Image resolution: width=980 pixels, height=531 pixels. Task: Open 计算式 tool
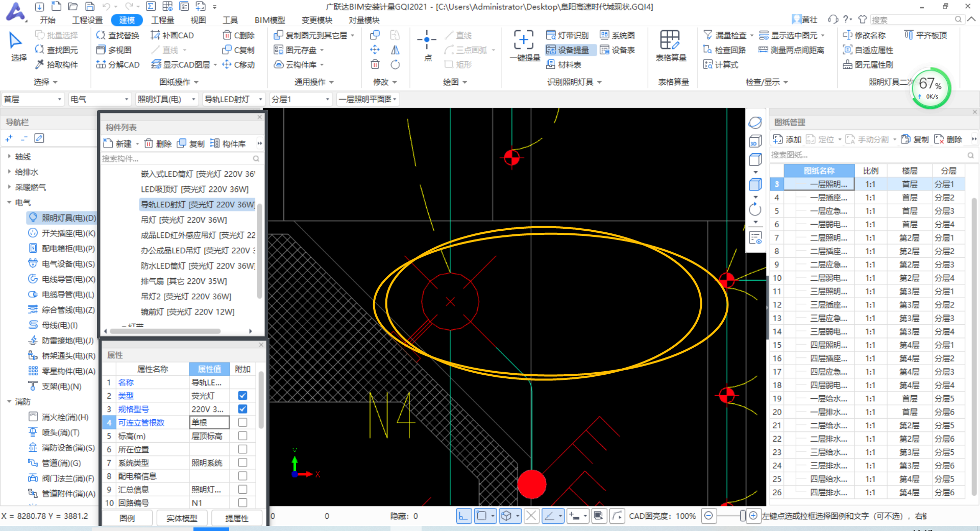coord(721,65)
